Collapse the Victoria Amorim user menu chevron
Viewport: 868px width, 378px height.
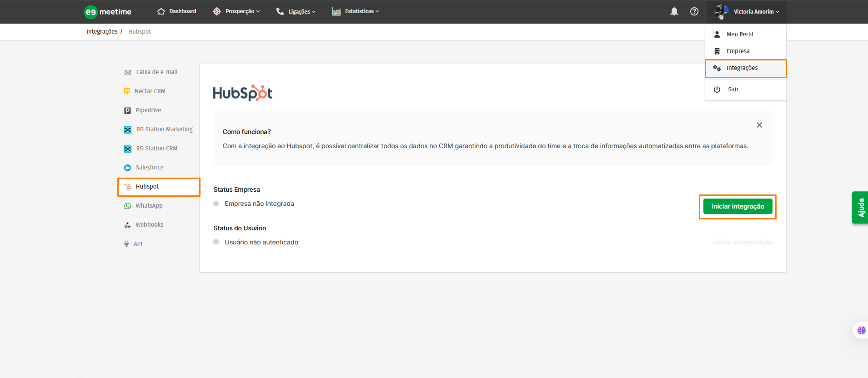[x=778, y=12]
